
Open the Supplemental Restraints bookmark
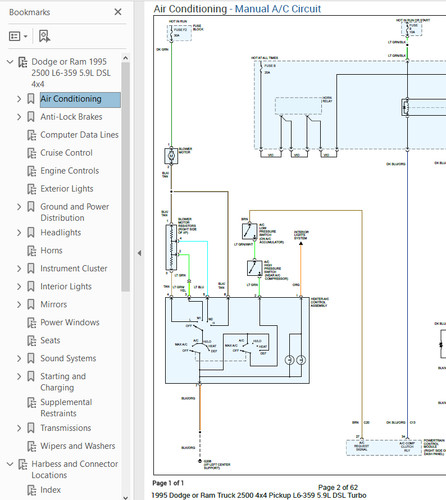66,408
